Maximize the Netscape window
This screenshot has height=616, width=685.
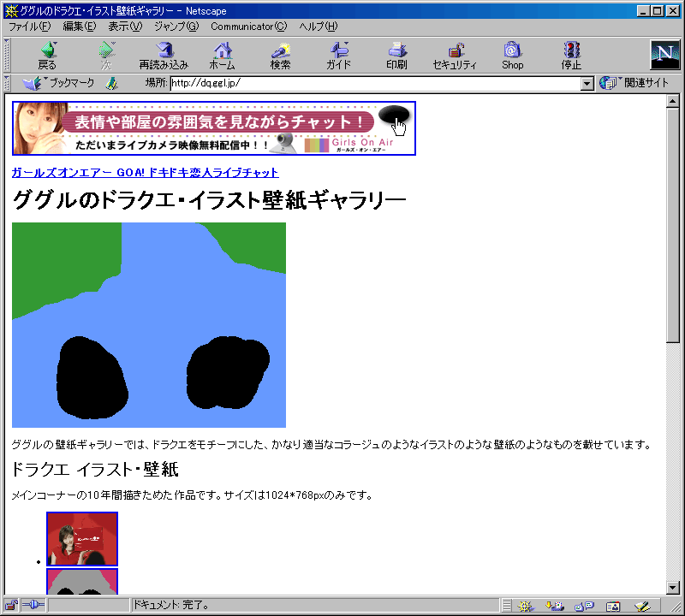657,11
